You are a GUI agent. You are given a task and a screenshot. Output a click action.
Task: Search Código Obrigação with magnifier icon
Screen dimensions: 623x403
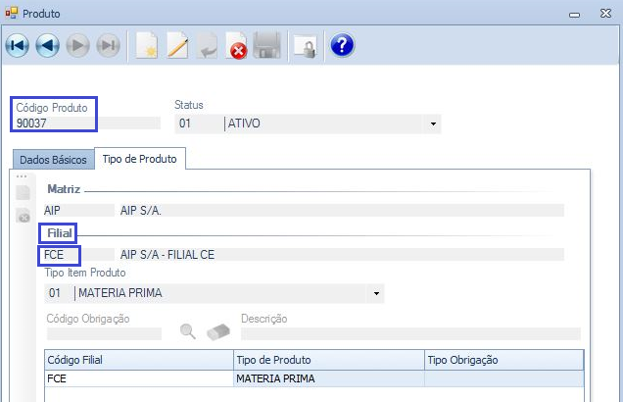point(188,331)
